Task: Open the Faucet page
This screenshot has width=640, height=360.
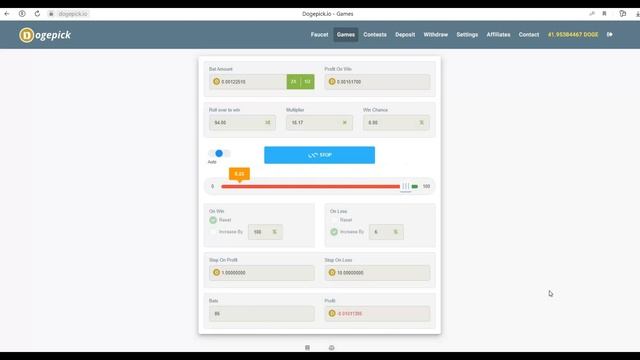Action: 319,35
